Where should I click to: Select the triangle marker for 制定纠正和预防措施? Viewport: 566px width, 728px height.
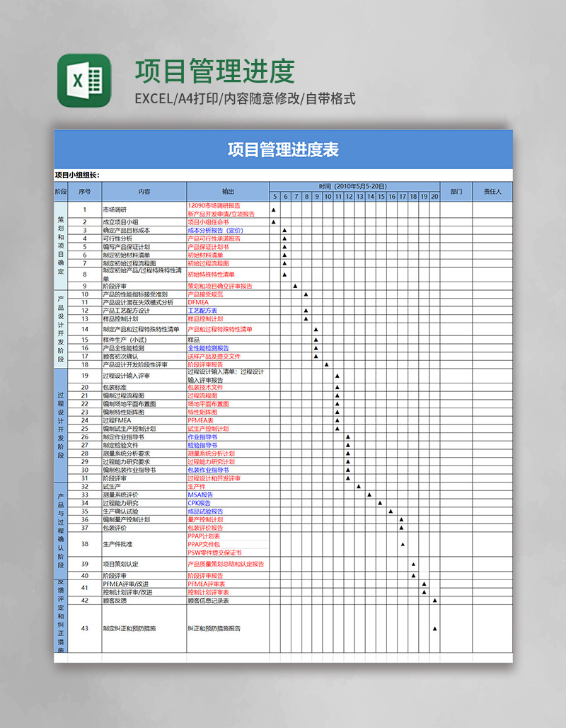(x=434, y=628)
